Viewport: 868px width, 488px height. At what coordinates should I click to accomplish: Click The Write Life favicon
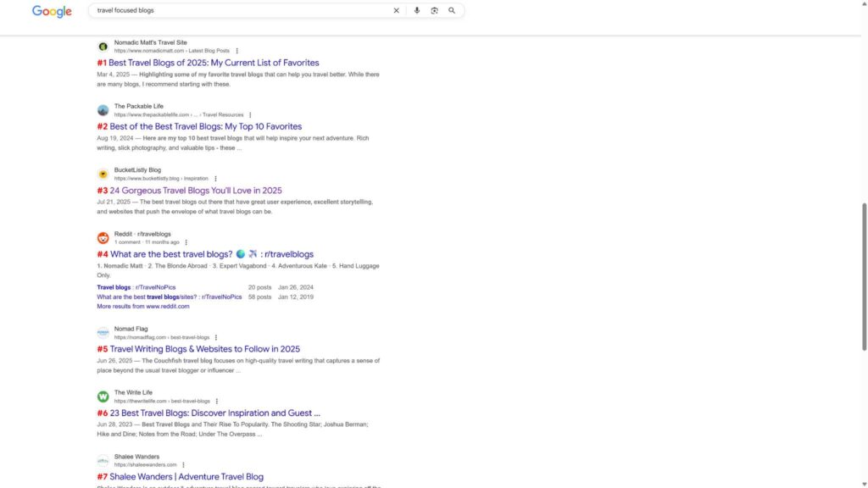103,396
